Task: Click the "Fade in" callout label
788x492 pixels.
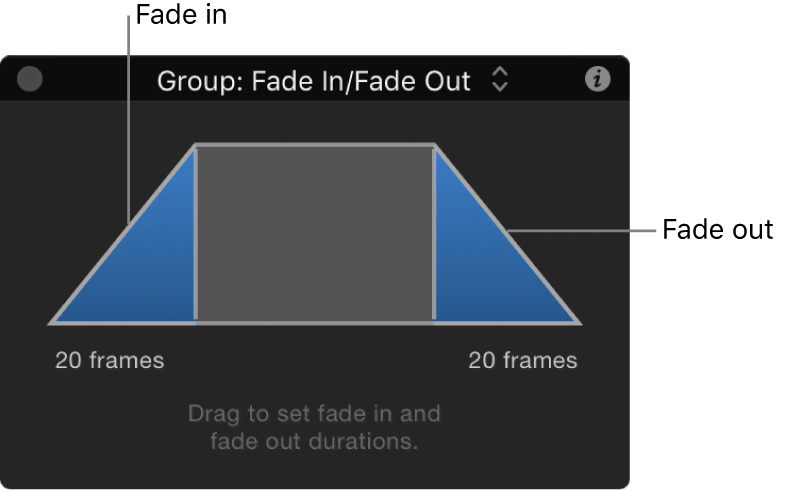Action: 181,16
